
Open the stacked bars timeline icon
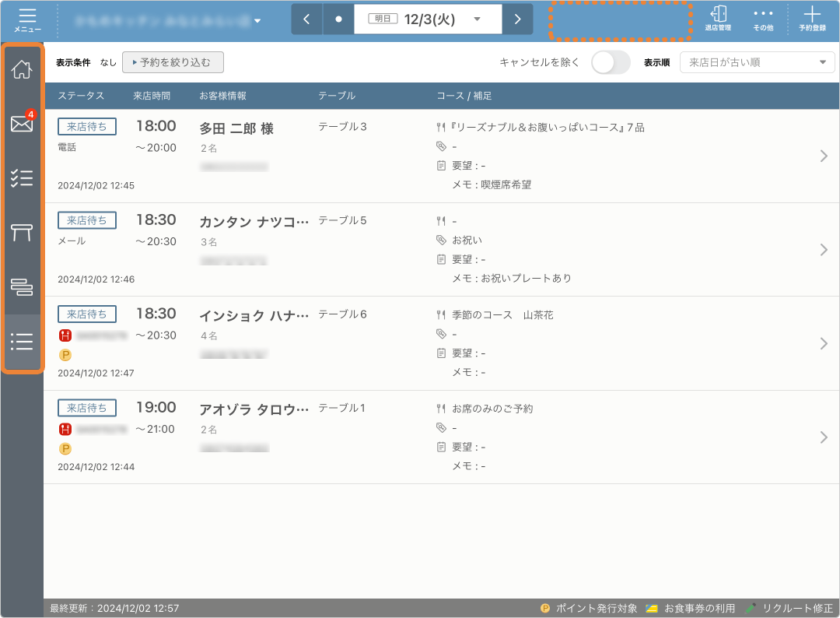coord(22,286)
